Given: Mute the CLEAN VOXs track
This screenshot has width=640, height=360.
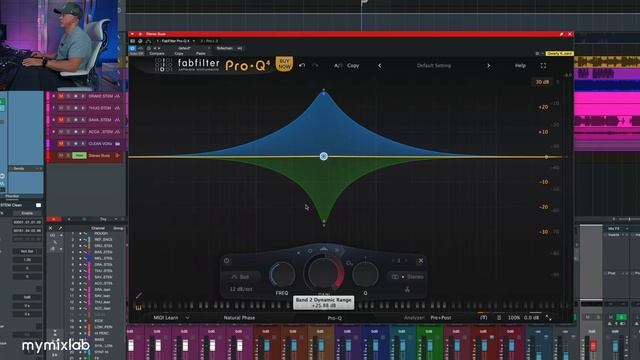Looking at the screenshot, I should (x=61, y=144).
